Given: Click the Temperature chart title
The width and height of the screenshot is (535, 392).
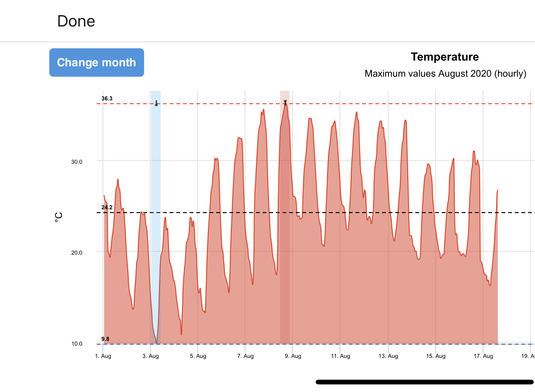Looking at the screenshot, I should click(x=445, y=57).
